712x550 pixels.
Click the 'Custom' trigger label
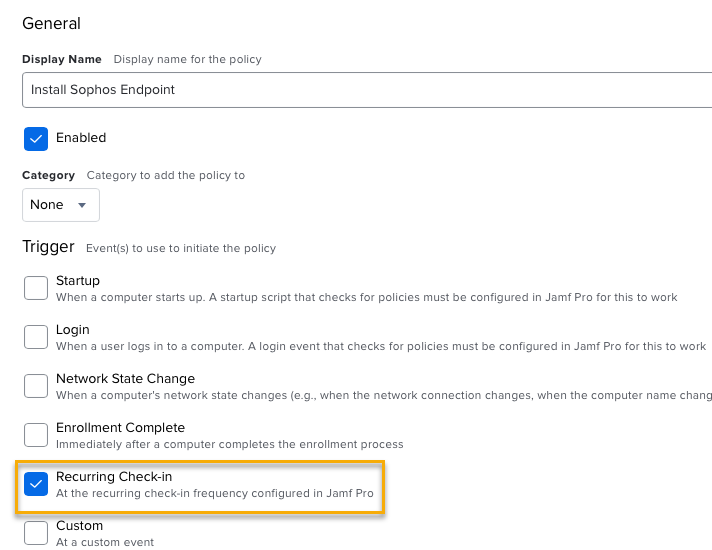79,525
